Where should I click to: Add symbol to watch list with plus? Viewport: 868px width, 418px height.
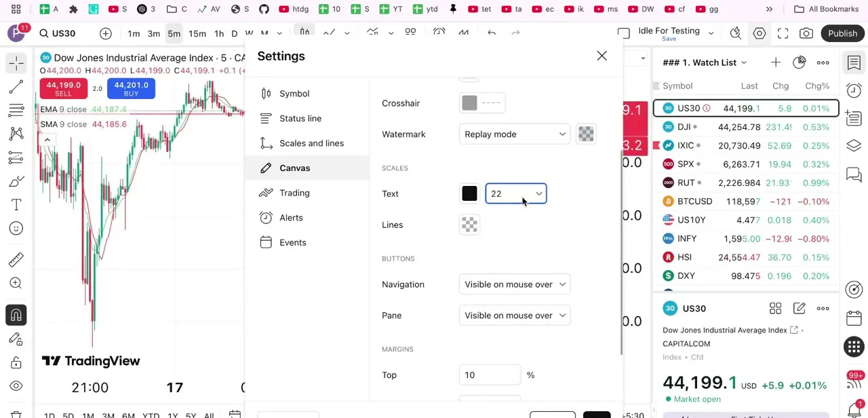(x=776, y=62)
